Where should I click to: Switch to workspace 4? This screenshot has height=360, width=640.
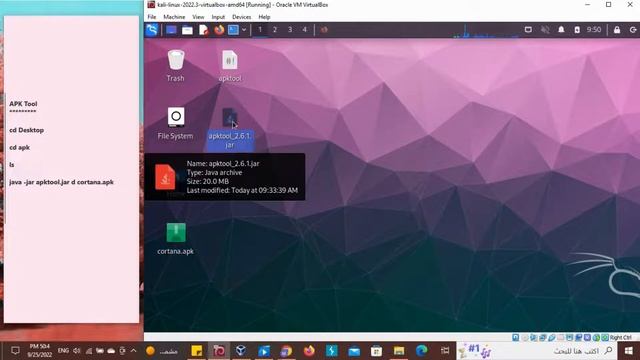click(304, 30)
